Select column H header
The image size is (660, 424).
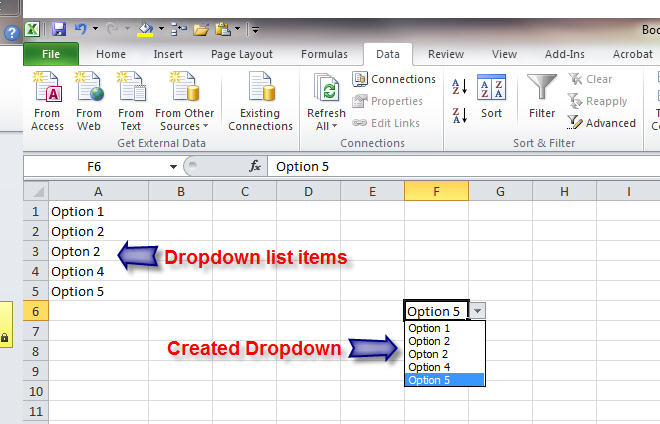pos(564,192)
